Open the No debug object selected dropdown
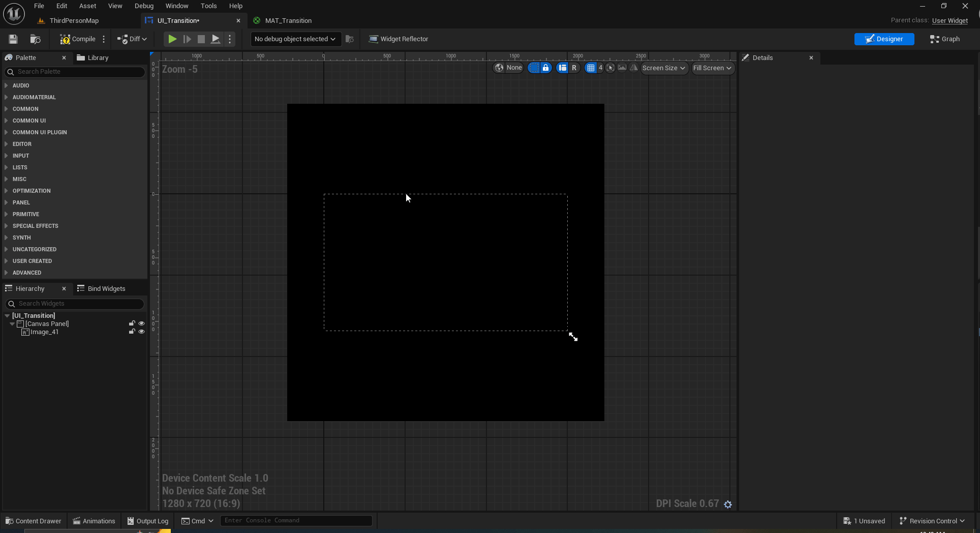The image size is (980, 533). [295, 39]
